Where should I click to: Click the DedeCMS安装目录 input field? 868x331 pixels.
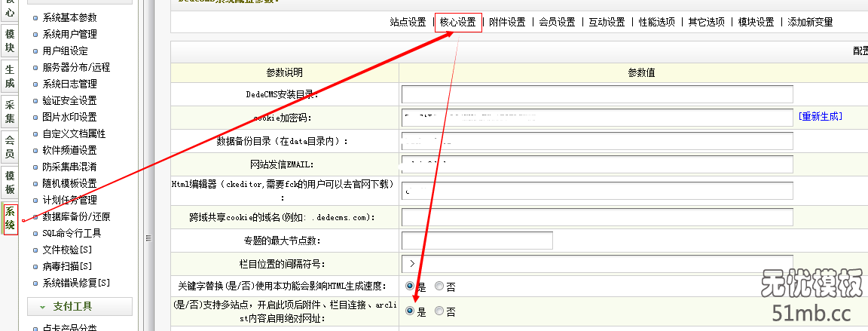(x=597, y=94)
